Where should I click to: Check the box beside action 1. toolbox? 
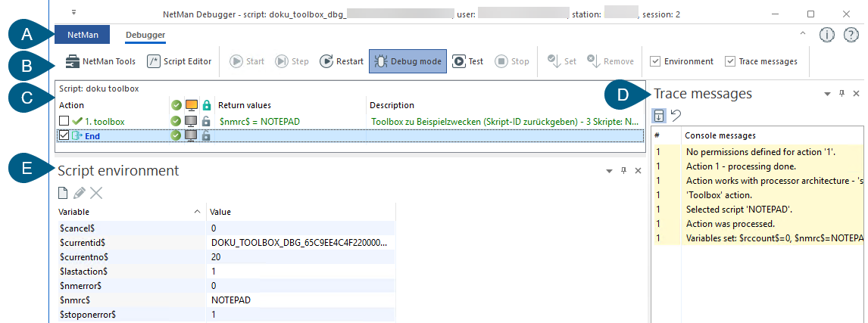click(x=64, y=121)
